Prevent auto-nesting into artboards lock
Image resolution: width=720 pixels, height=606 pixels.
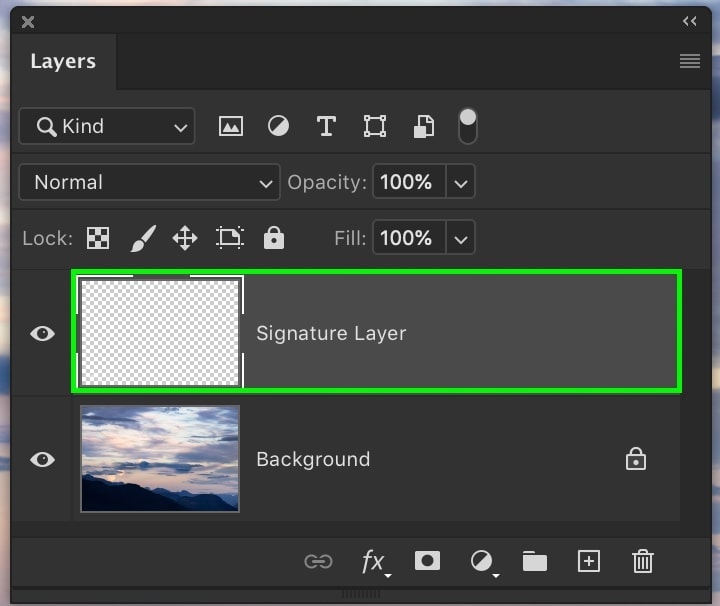click(x=230, y=238)
